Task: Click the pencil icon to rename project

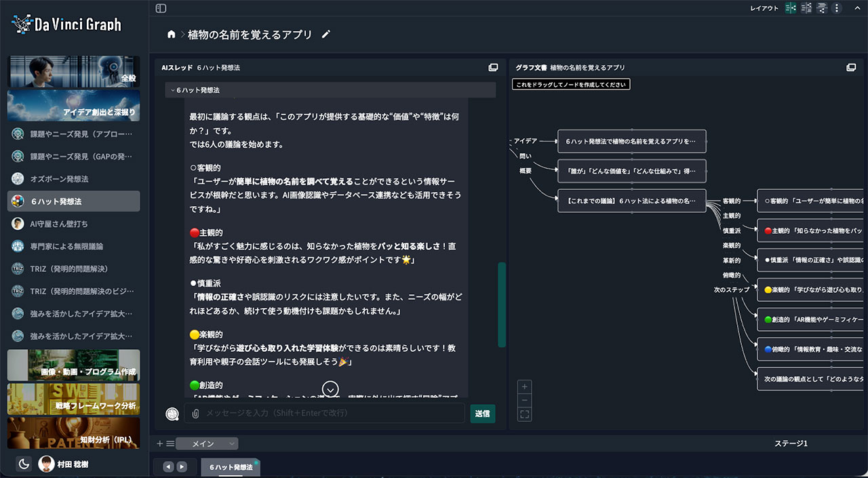Action: pyautogui.click(x=326, y=35)
